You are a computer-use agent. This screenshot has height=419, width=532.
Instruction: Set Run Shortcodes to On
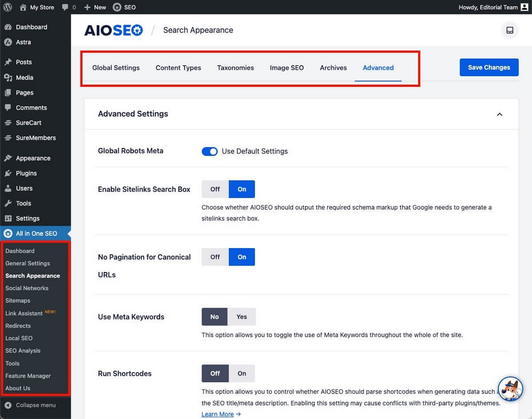pyautogui.click(x=242, y=374)
